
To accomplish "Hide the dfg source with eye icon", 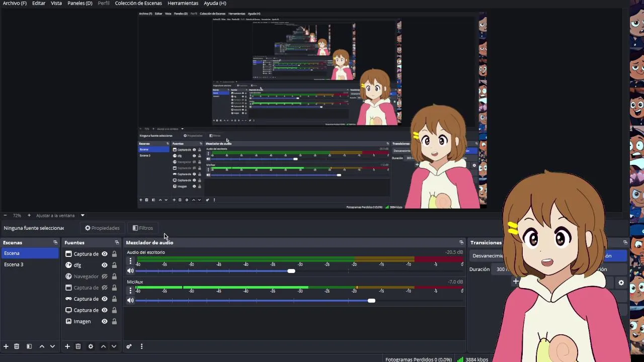I will [105, 265].
